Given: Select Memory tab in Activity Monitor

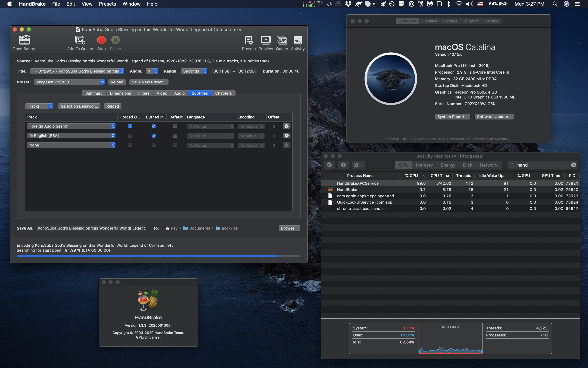Looking at the screenshot, I should point(424,165).
